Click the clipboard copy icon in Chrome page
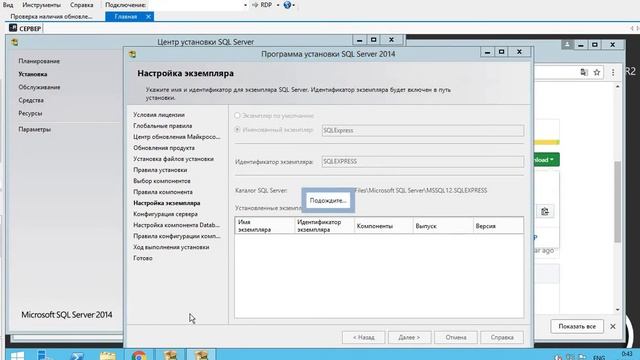The width and height of the screenshot is (640, 360). coord(544,212)
